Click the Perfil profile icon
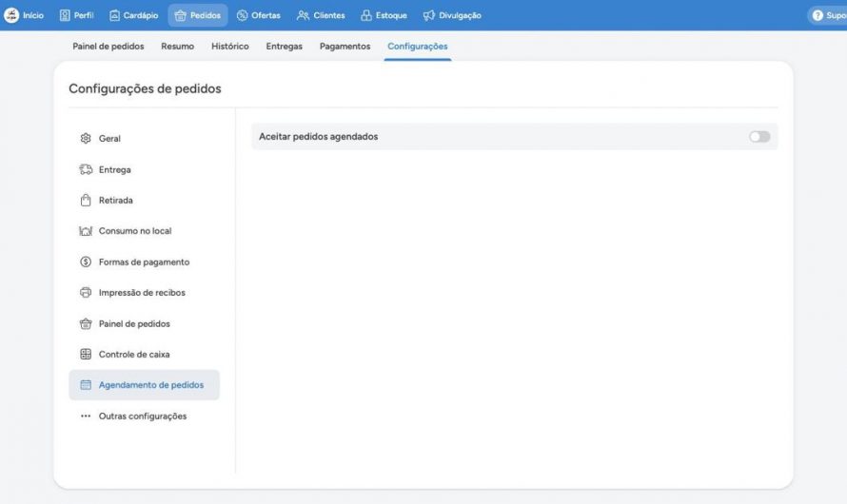The width and height of the screenshot is (847, 504). pos(65,15)
